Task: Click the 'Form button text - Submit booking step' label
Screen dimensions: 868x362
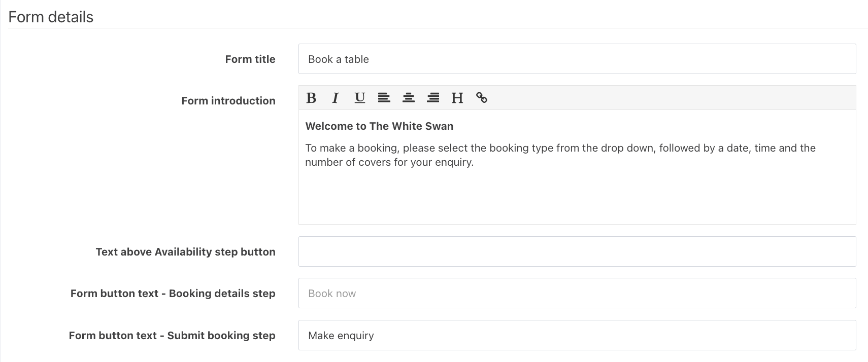Action: (x=172, y=336)
